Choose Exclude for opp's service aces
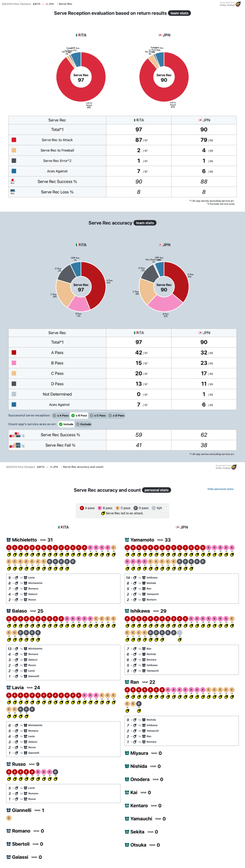Viewport: 245px width, 868px height. (83, 424)
